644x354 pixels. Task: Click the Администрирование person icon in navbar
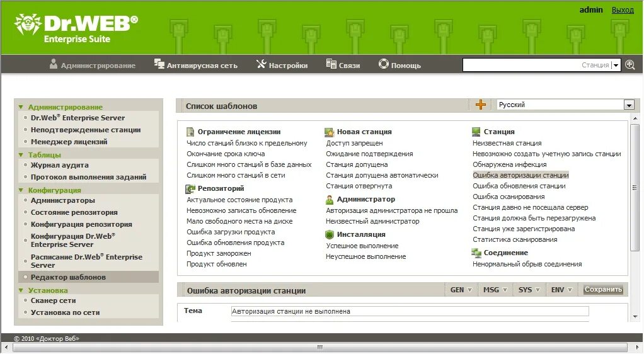click(x=54, y=64)
